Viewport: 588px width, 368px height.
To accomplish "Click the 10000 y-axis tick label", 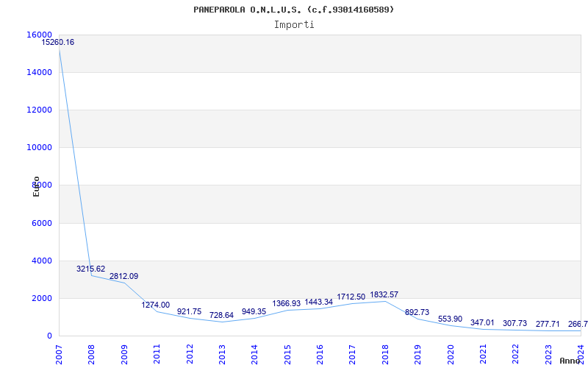I will (40, 147).
